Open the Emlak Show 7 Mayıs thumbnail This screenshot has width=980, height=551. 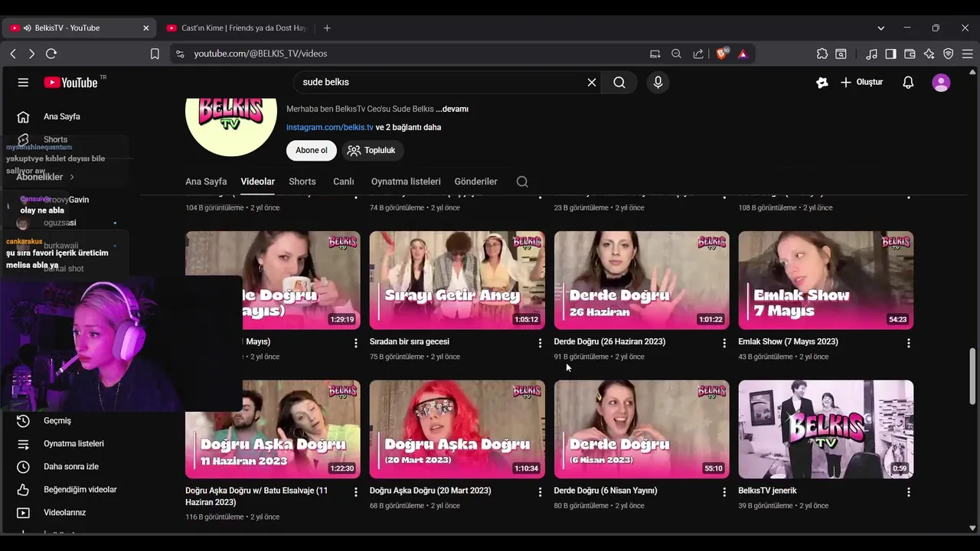(825, 280)
